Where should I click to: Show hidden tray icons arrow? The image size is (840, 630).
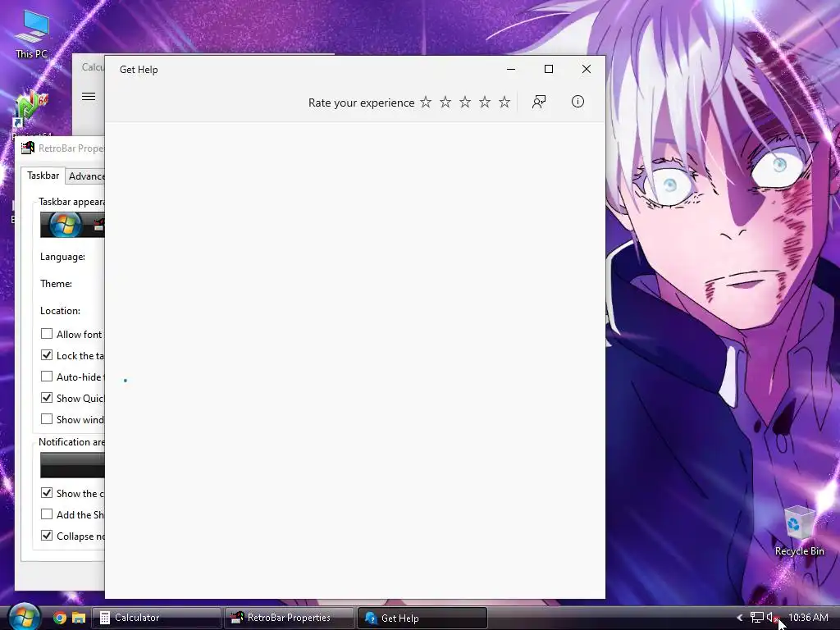[x=740, y=618]
